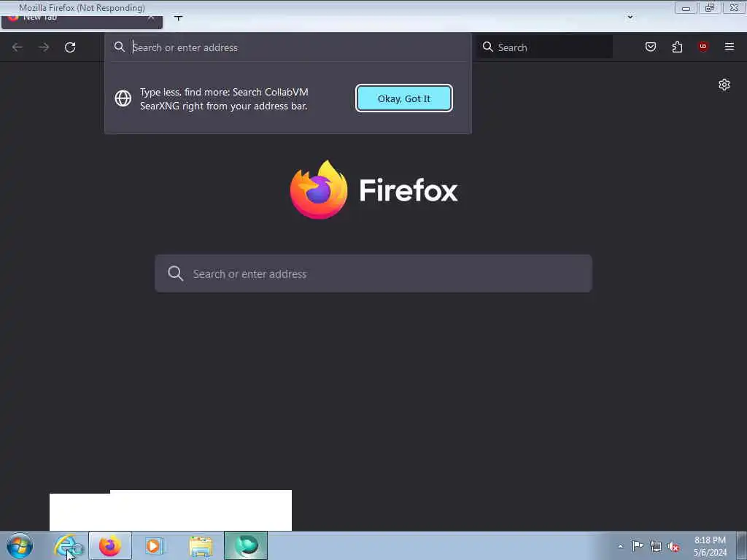
Task: Click the muted volume tray icon
Action: point(673,547)
